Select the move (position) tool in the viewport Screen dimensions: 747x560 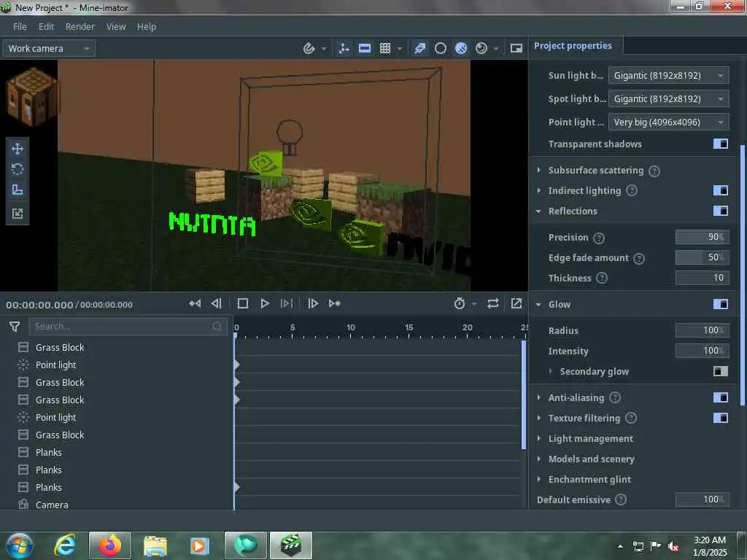click(18, 149)
